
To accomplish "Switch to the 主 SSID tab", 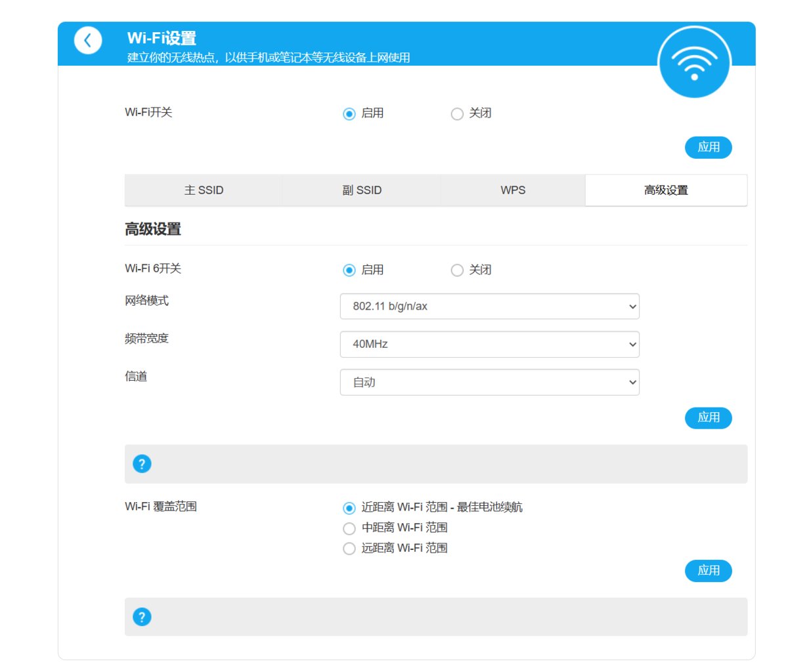I will tap(204, 190).
